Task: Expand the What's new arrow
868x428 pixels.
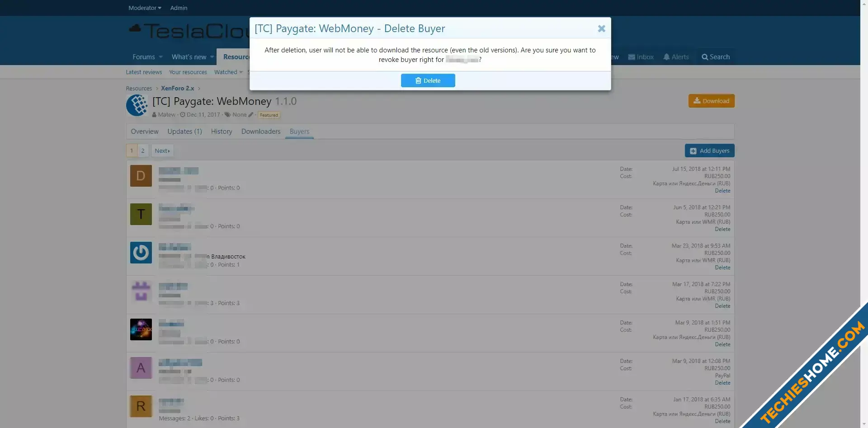Action: pyautogui.click(x=212, y=57)
